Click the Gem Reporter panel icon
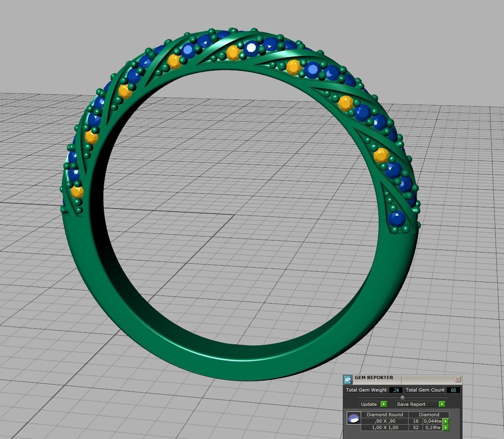 [x=348, y=379]
